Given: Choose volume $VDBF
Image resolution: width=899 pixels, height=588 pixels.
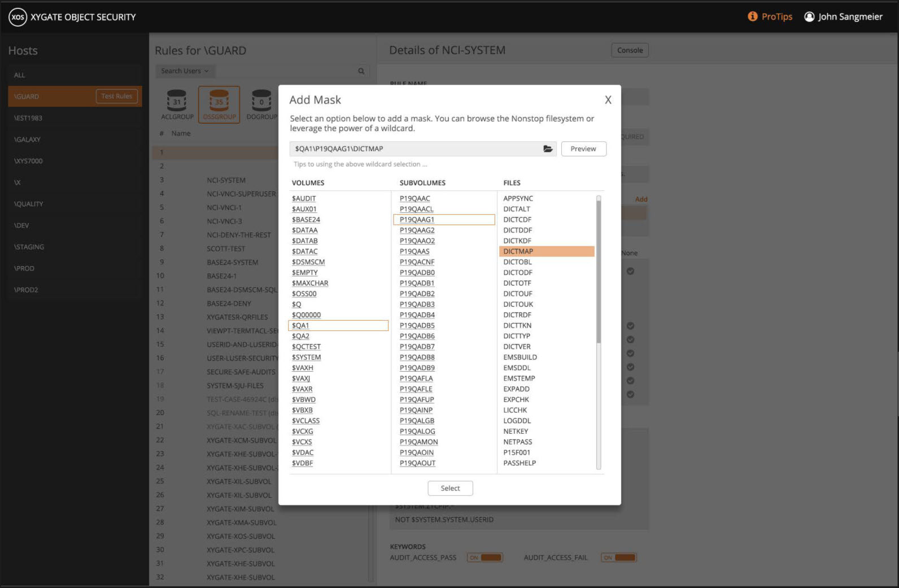Looking at the screenshot, I should (x=302, y=463).
